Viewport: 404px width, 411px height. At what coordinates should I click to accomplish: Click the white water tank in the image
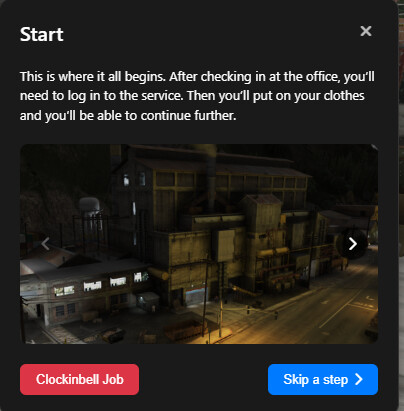tap(89, 206)
